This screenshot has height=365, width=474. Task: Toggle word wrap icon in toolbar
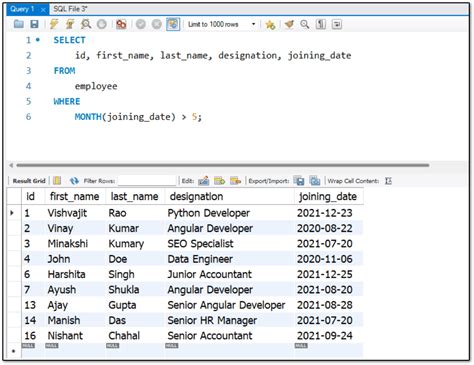(x=337, y=24)
